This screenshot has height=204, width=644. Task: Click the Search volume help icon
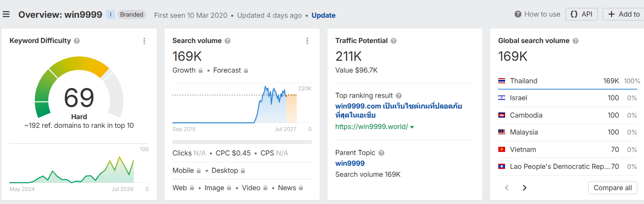[x=228, y=41]
